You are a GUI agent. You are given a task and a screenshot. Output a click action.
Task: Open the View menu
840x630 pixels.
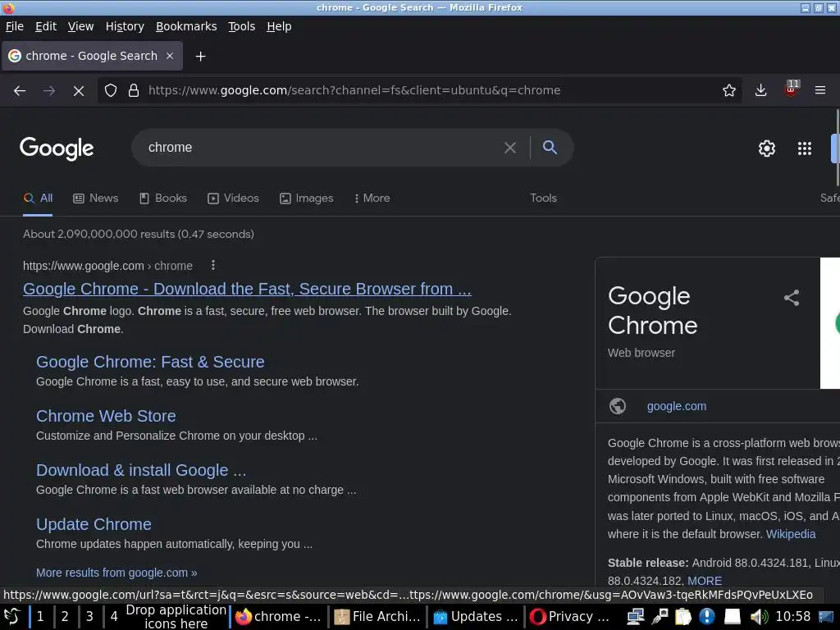coord(80,26)
